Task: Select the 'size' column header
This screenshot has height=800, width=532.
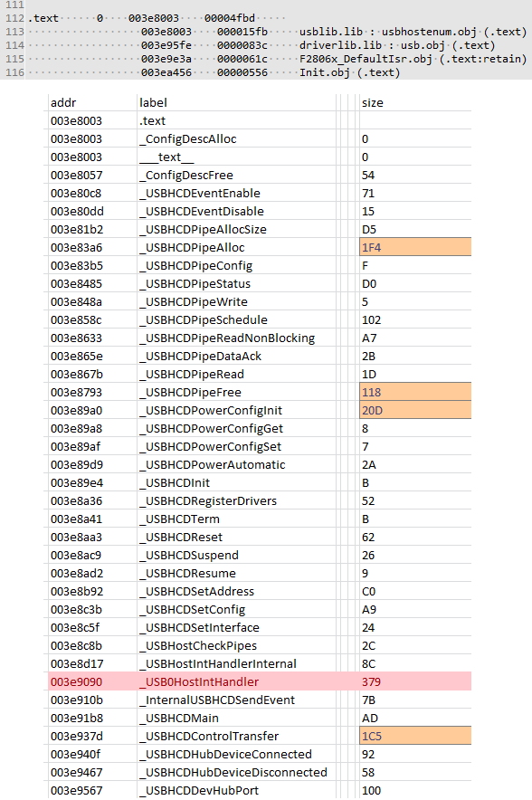Action: coord(373,102)
